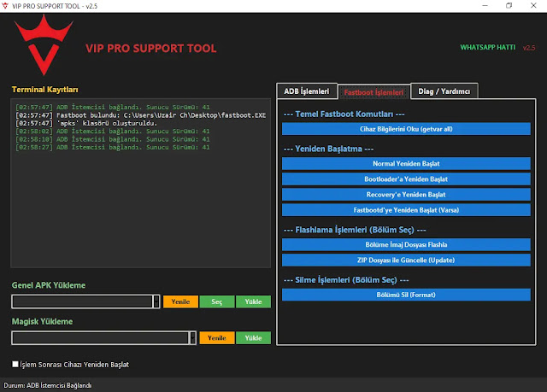Image resolution: width=547 pixels, height=392 pixels.
Task: Click Fastbootd'ye Yeniden Başlat (Varsa) button
Action: (406, 210)
